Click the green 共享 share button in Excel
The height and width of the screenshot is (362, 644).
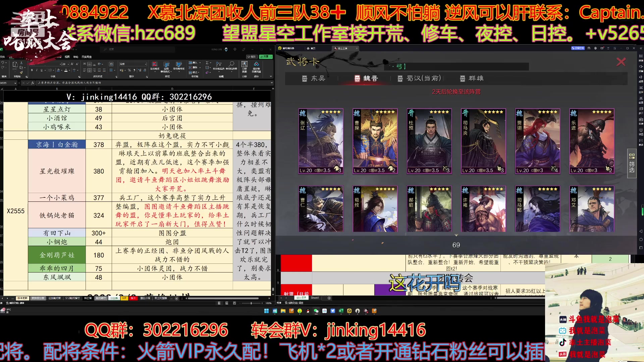pos(266,57)
